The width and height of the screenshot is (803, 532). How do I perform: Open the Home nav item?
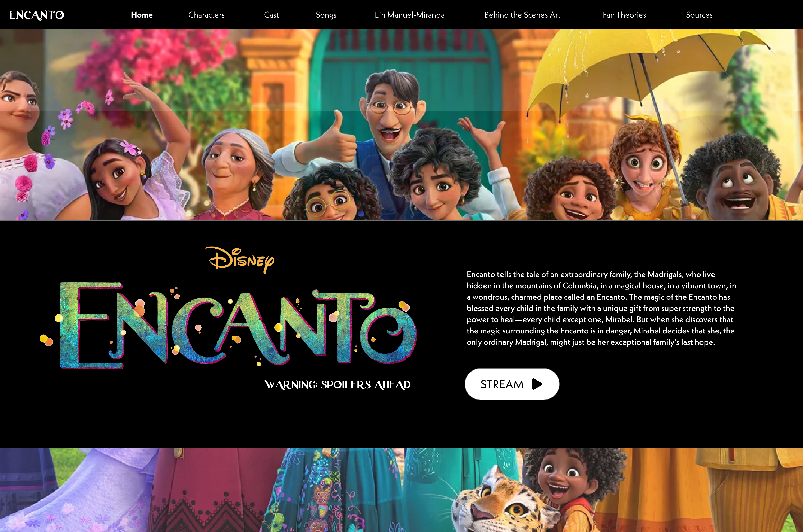(x=142, y=15)
